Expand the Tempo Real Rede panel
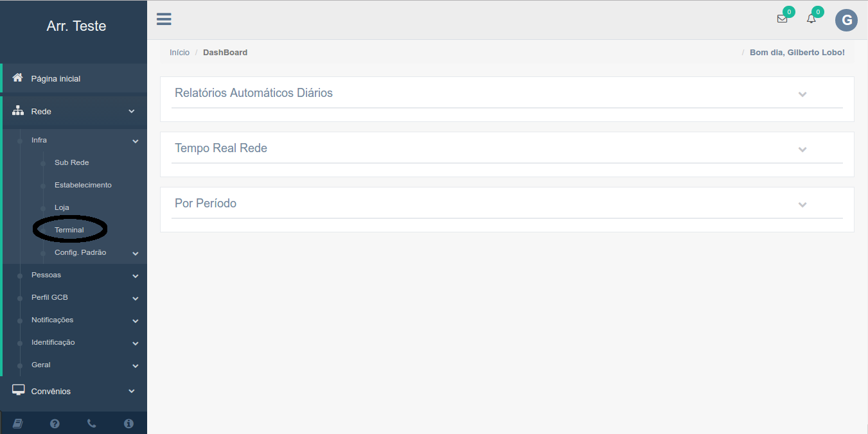The height and width of the screenshot is (434, 868). 802,150
